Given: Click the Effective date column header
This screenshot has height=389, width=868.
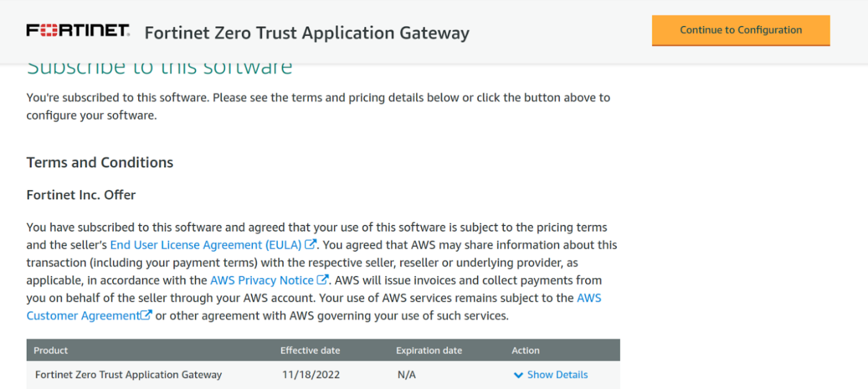Looking at the screenshot, I should 310,350.
